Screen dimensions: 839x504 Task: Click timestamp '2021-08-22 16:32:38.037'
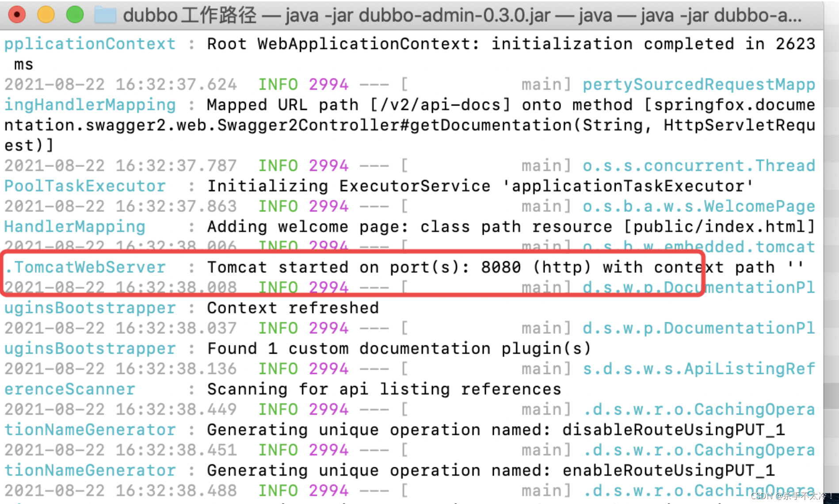coord(121,328)
